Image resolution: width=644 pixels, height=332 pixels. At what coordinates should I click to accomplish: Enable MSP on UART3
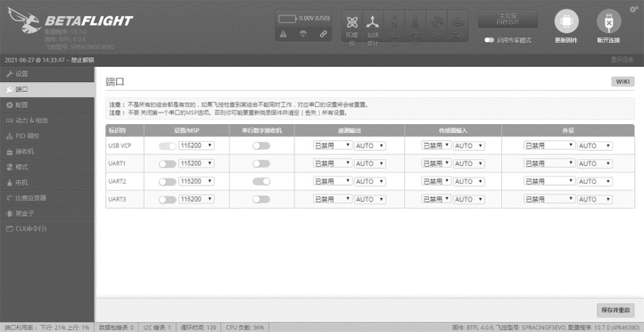point(168,200)
